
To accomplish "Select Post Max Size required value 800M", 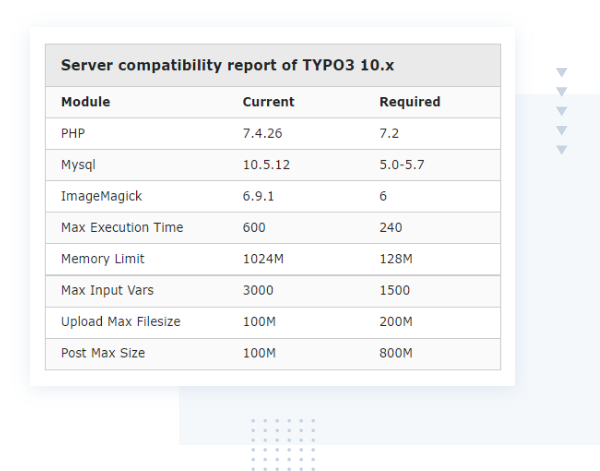I will click(x=396, y=353).
